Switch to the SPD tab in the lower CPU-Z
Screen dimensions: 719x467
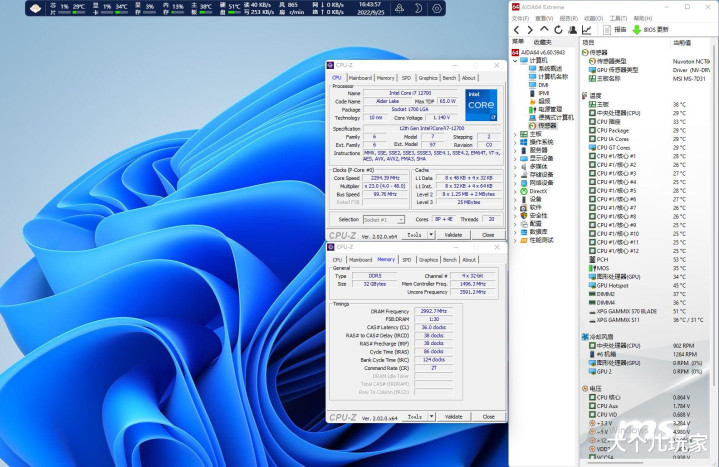click(x=406, y=259)
